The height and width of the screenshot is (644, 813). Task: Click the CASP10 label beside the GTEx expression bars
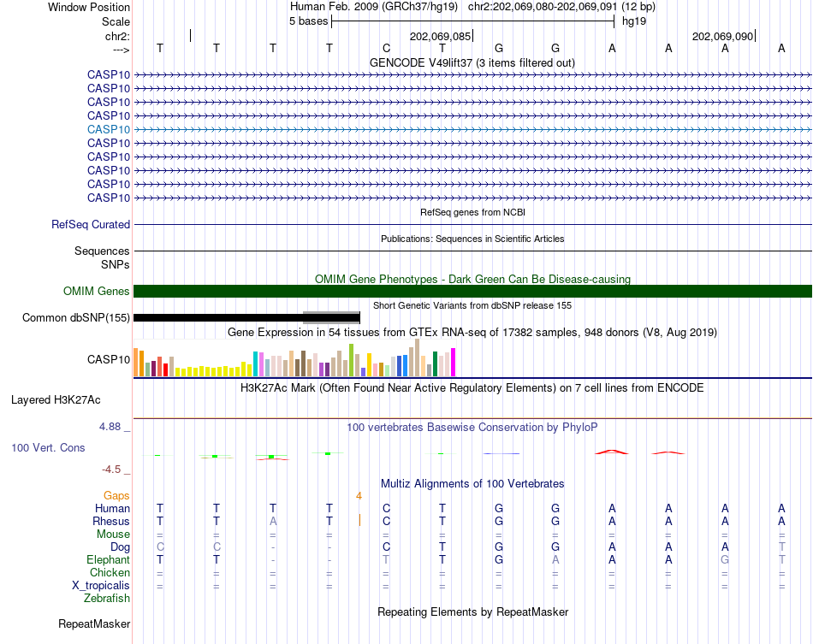pos(109,359)
